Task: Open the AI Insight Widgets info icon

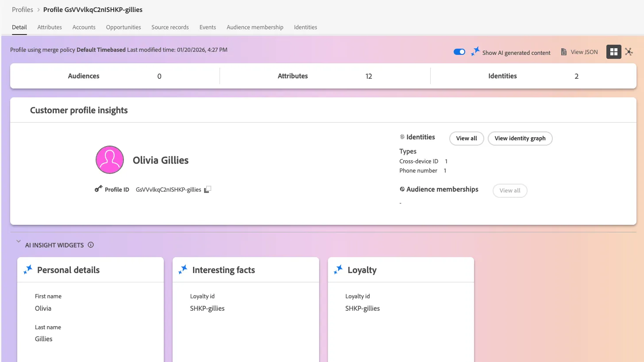Action: click(x=91, y=245)
